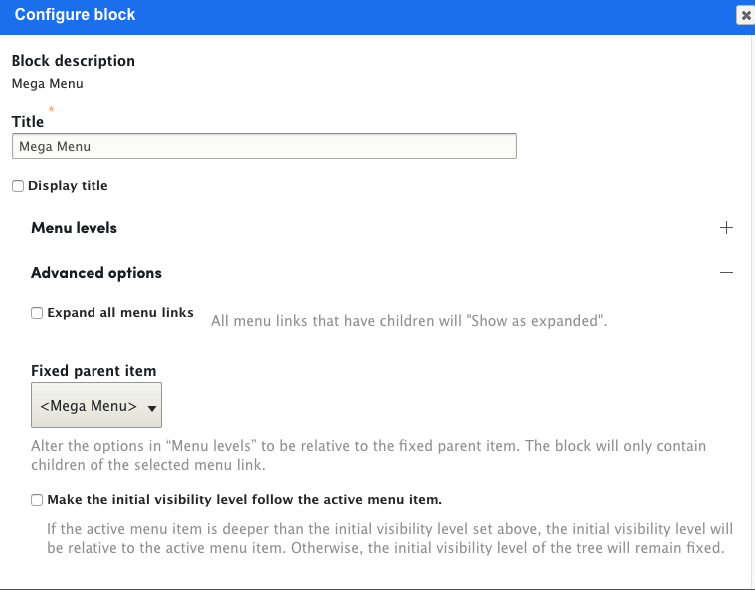755x590 pixels.
Task: Collapse the Advanced options section
Action: [x=96, y=273]
